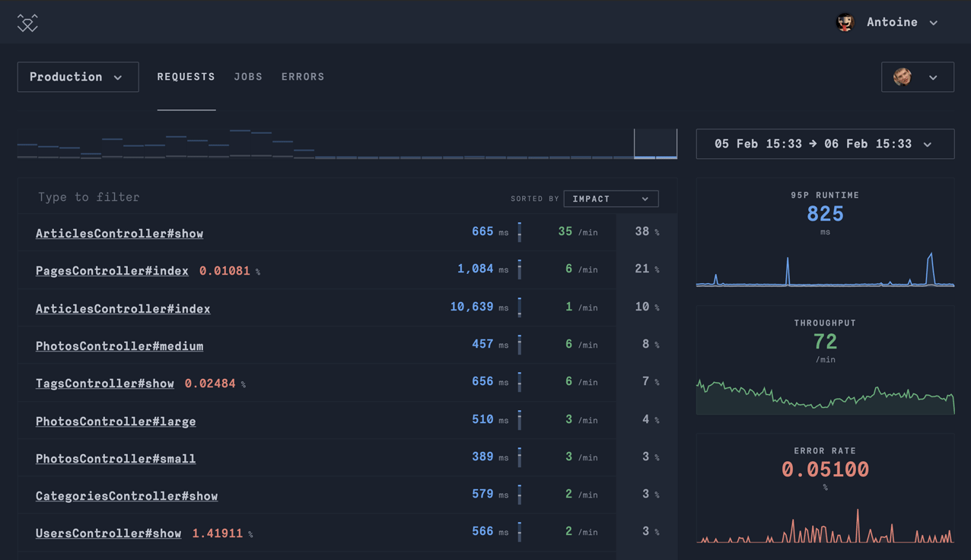971x560 pixels.
Task: Open PhotosController#large link
Action: pyautogui.click(x=116, y=421)
